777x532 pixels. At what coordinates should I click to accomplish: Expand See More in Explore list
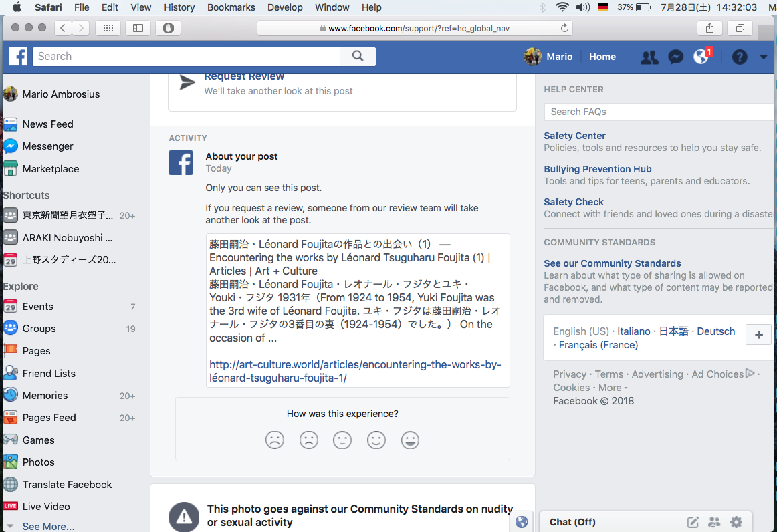pos(48,527)
